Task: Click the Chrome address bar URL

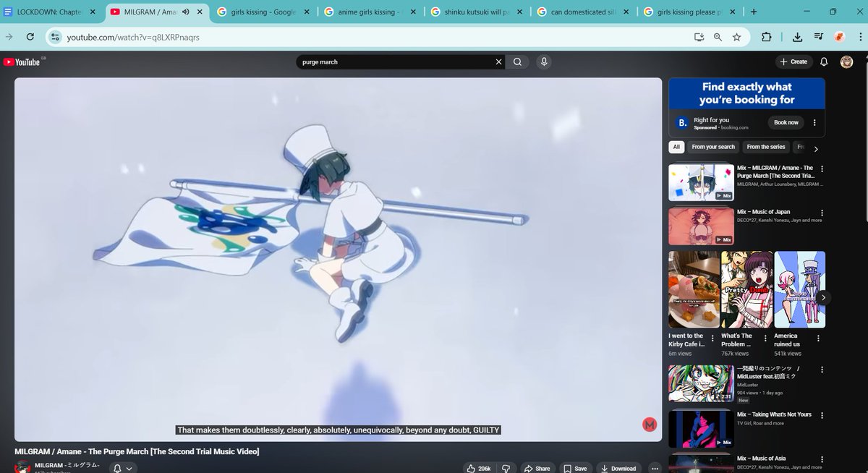Action: 133,37
